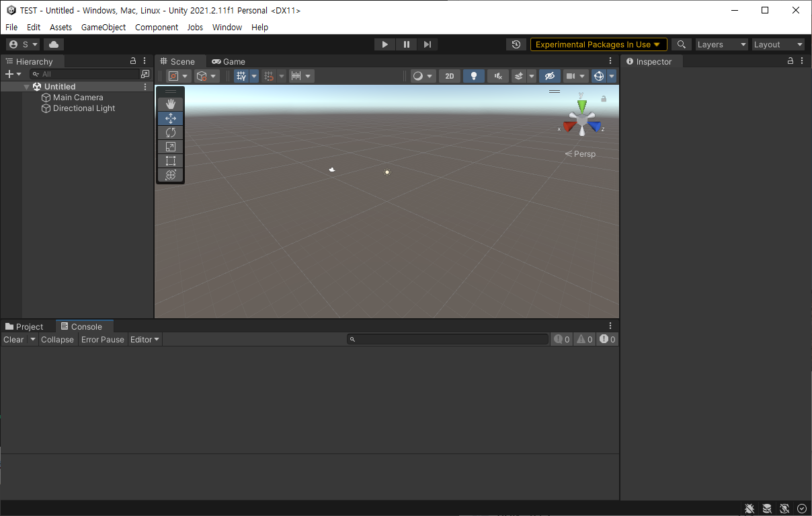Click the search-by-type icon in Hierarchy
This screenshot has width=812, height=516.
pos(145,74)
